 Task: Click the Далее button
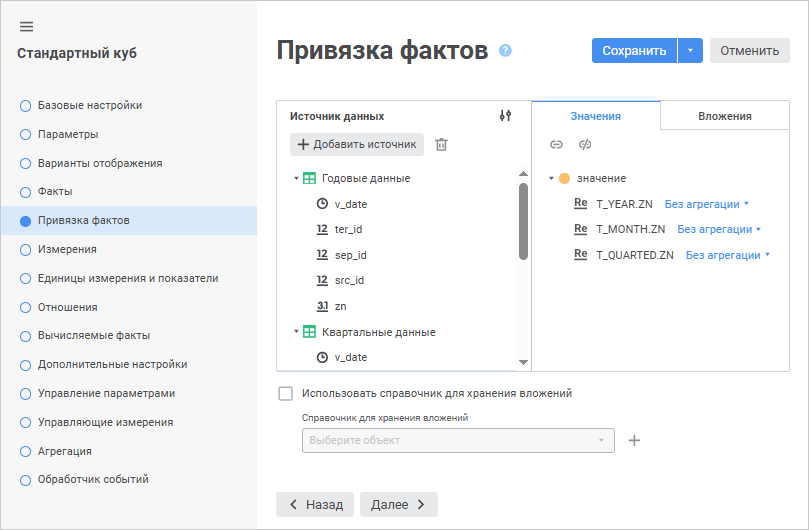tap(398, 505)
